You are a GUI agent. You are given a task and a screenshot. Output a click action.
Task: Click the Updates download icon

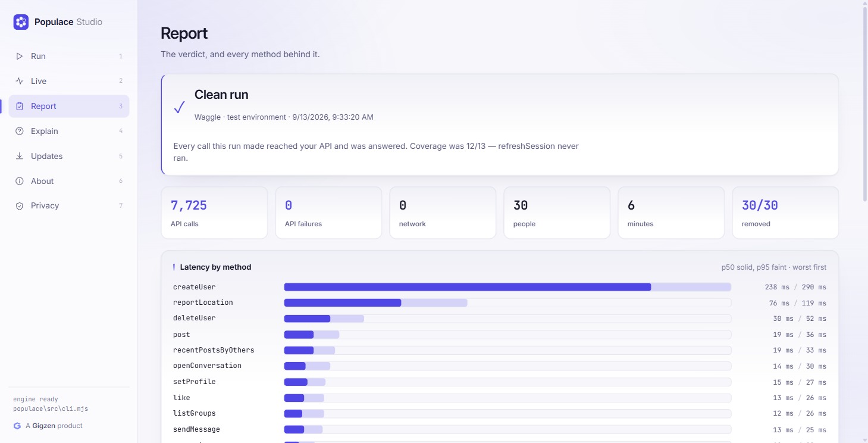tap(20, 156)
